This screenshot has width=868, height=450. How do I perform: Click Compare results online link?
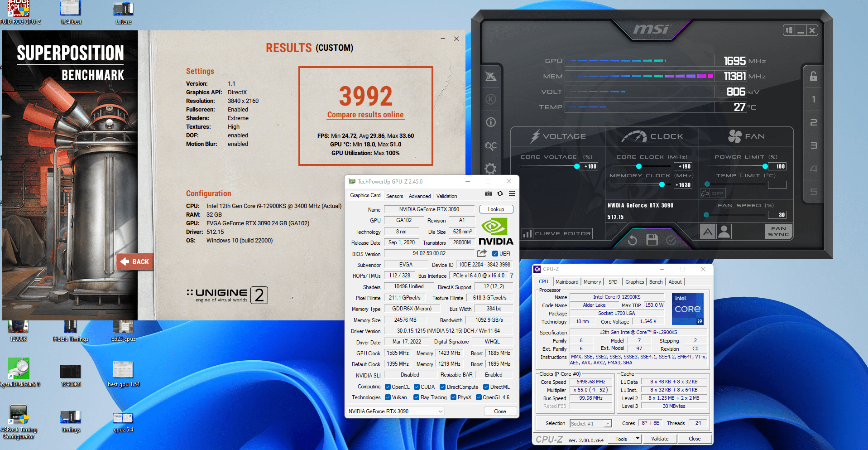coord(365,115)
